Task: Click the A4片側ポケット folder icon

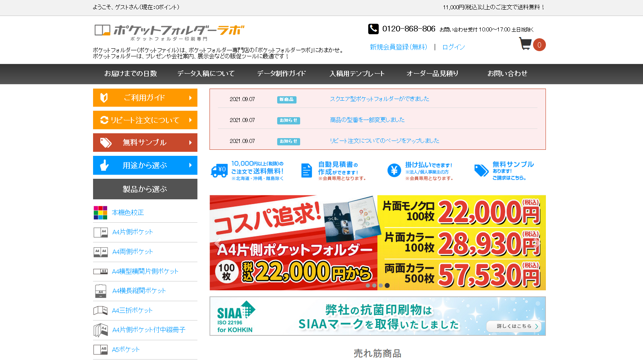Action: point(100,232)
